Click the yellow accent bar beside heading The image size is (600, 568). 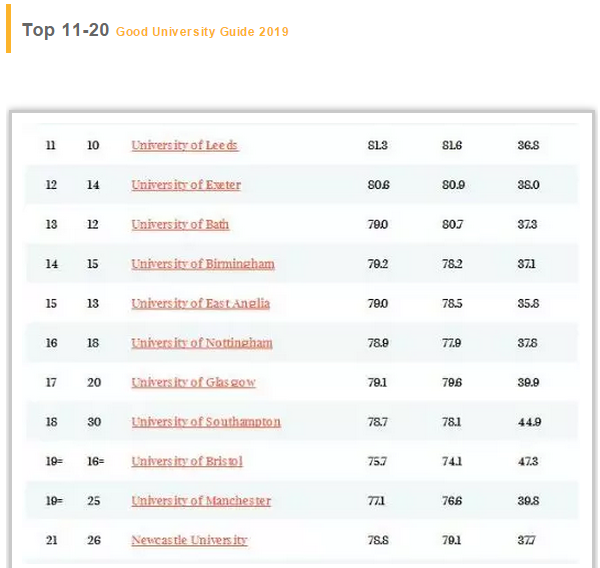click(x=9, y=31)
